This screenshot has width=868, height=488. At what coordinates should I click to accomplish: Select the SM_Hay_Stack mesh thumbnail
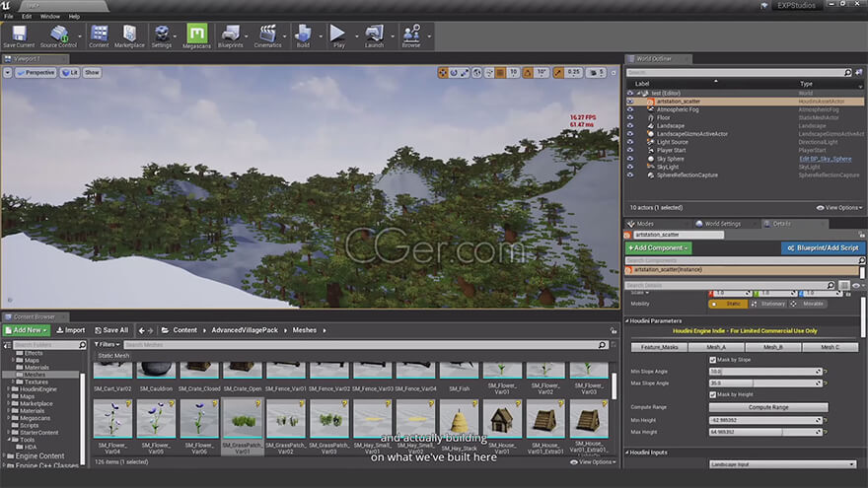pyautogui.click(x=459, y=420)
